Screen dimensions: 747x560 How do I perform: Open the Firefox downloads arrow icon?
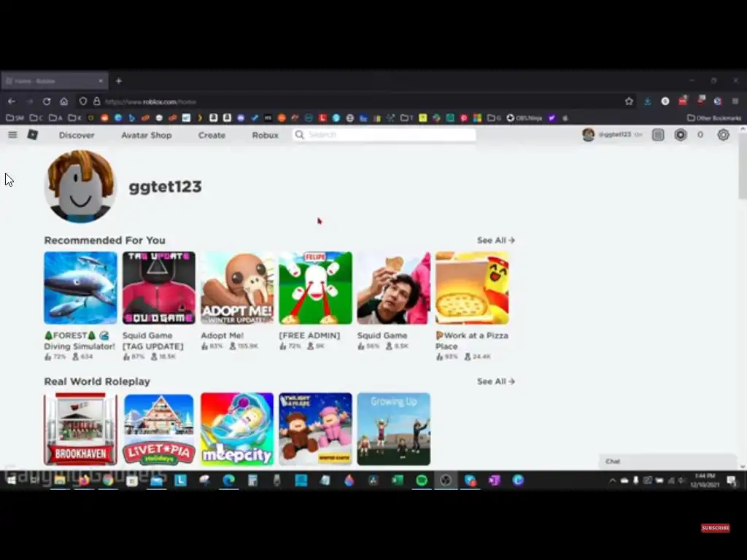(648, 101)
